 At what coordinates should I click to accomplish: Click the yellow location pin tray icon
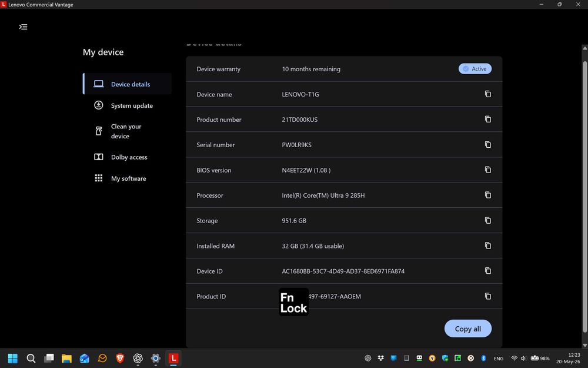click(432, 358)
